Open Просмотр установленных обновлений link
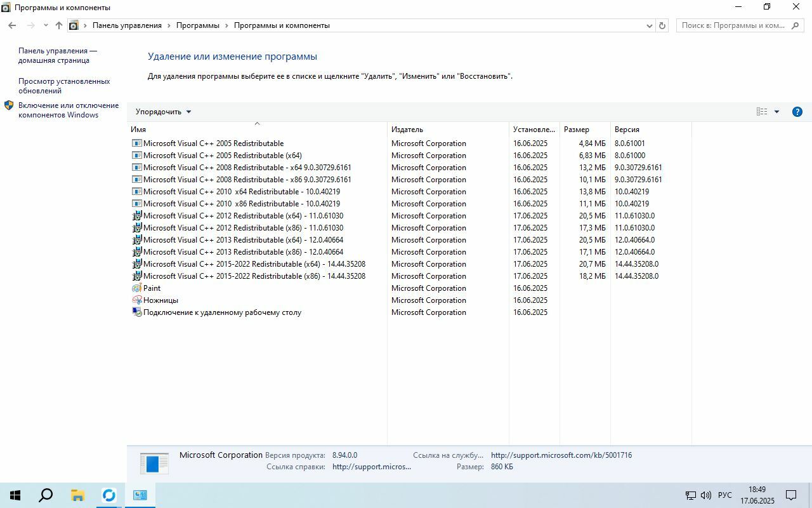The width and height of the screenshot is (812, 508). pos(64,86)
